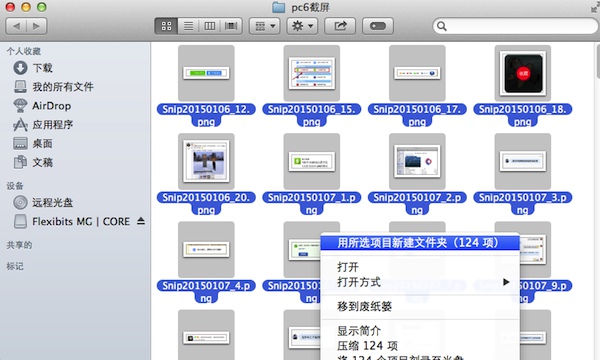
Task: Select thumbnail of Snip20150107_1.png
Action: pyautogui.click(x=312, y=161)
